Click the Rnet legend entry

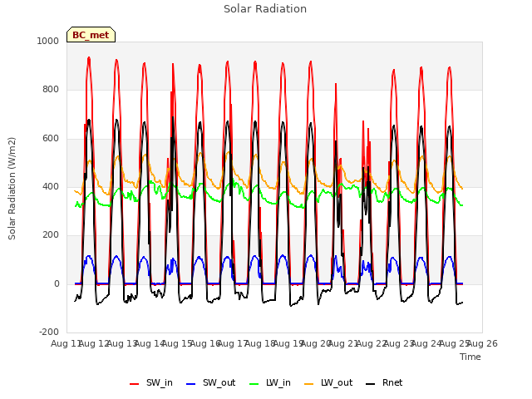[384, 382]
